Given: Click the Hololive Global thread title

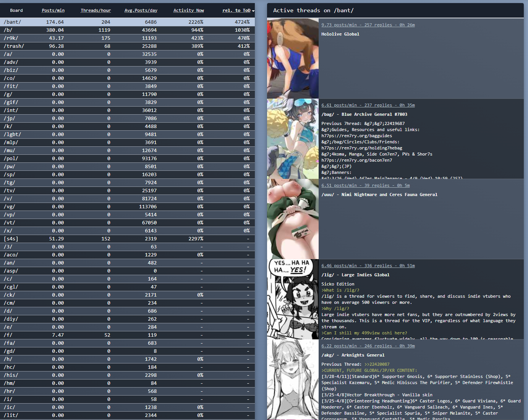Looking at the screenshot, I should tap(340, 34).
